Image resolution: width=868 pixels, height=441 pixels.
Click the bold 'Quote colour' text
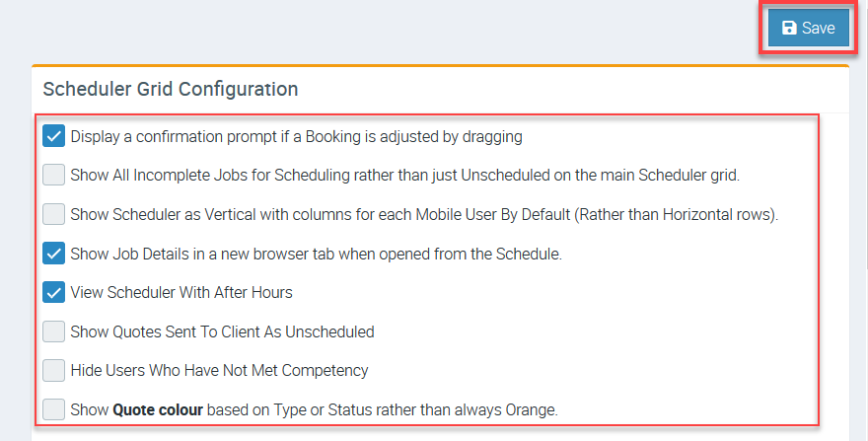point(160,408)
